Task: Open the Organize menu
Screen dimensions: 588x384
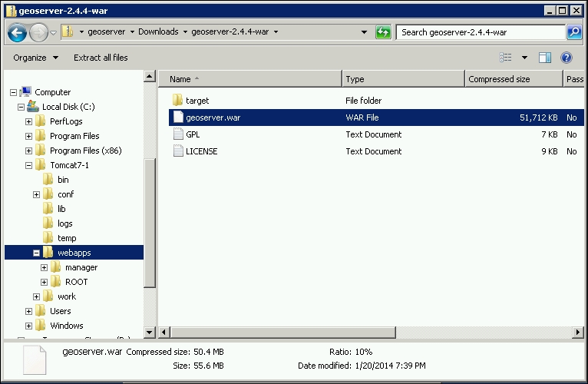Action: pos(35,58)
